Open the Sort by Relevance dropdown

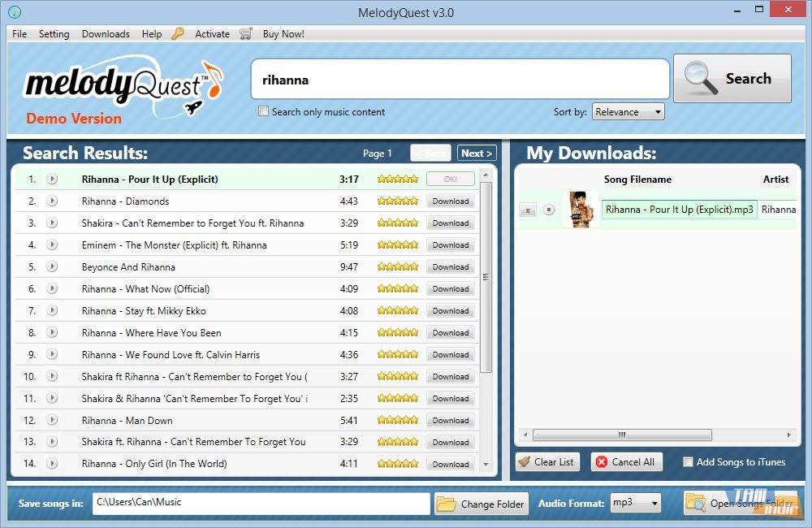[x=628, y=112]
